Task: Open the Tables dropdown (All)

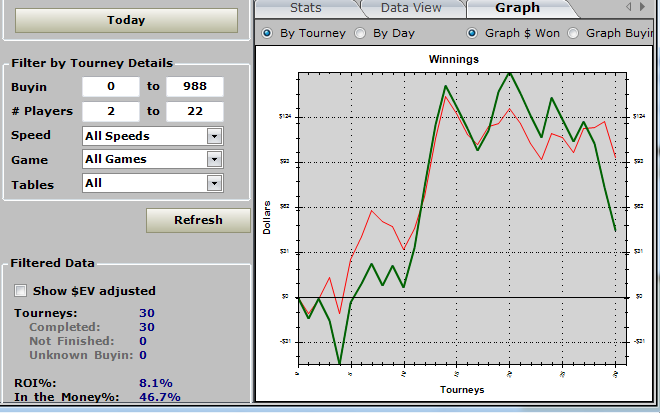Action: [153, 183]
